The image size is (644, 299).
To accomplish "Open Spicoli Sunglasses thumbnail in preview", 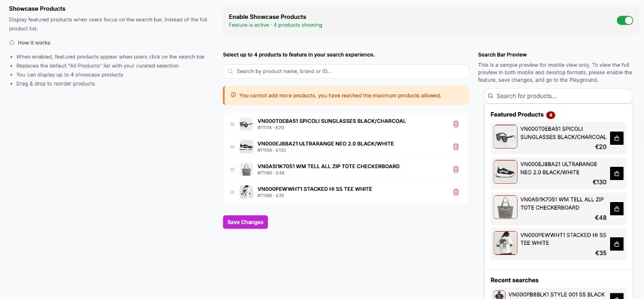I will (505, 137).
